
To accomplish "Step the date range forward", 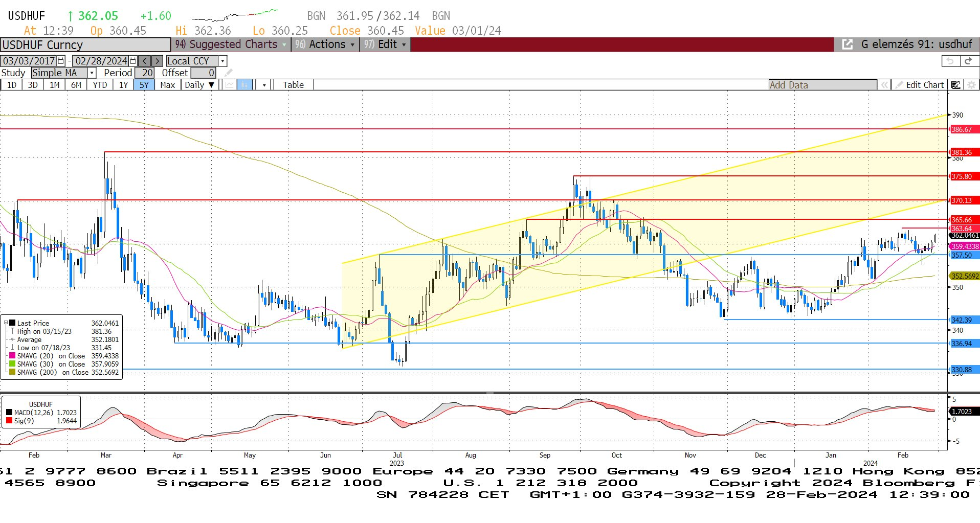I will point(158,61).
